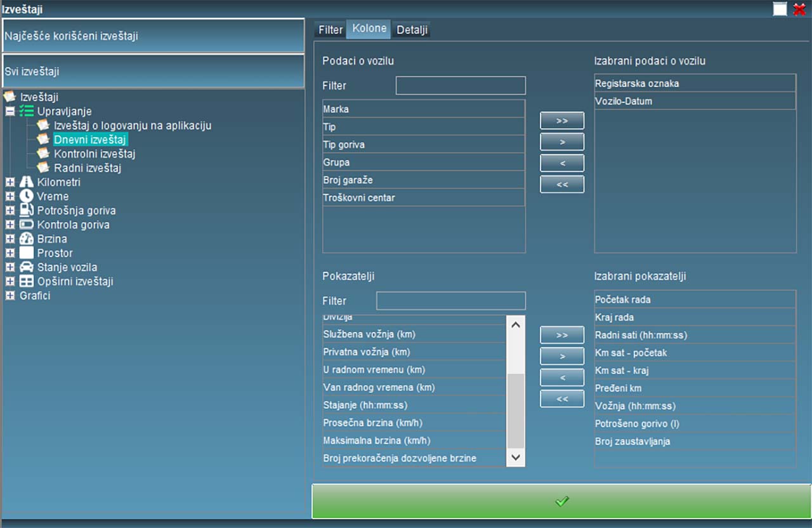Click the fuel pump icon for Potrošnja goriva

27,211
